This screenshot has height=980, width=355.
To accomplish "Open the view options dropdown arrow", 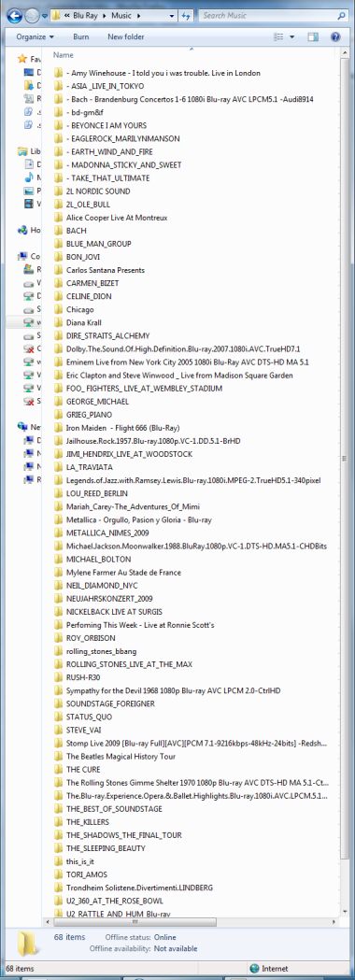I will [291, 37].
